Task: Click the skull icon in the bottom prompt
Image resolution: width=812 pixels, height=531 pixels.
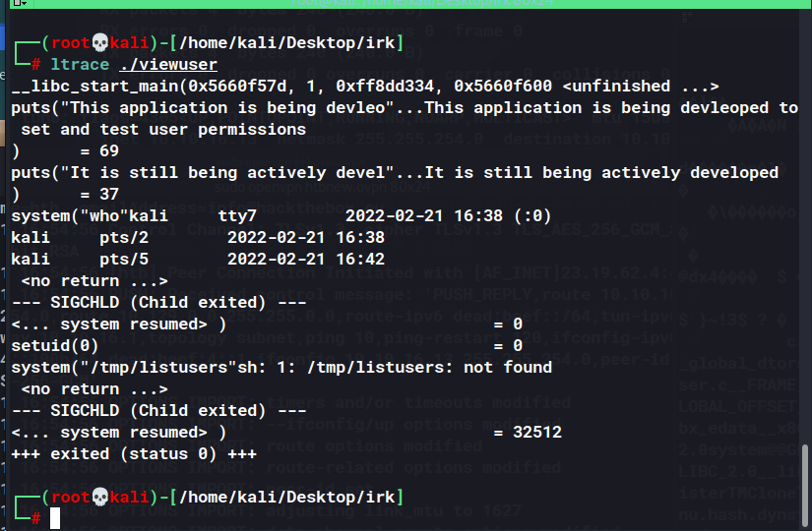Action: tap(100, 498)
